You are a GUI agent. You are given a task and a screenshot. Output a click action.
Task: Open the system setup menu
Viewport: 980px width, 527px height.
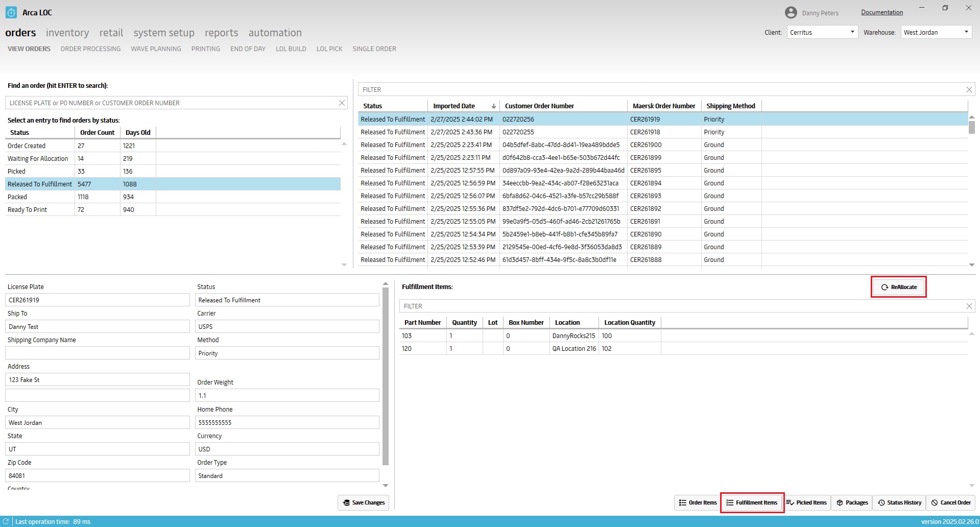pyautogui.click(x=164, y=33)
